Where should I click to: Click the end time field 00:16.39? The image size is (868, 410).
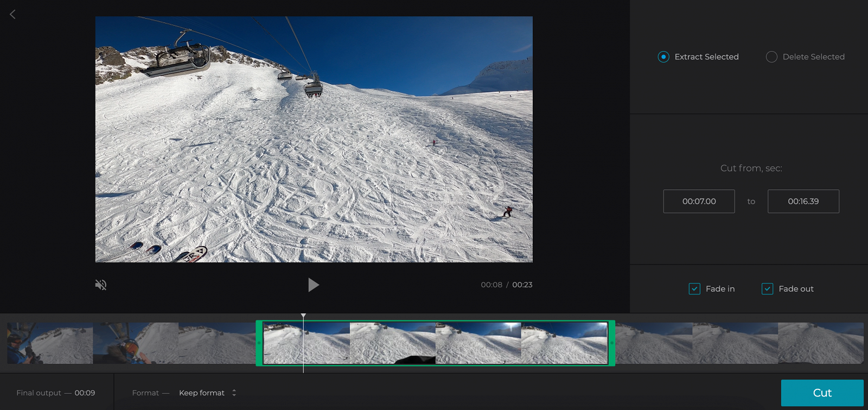(803, 201)
